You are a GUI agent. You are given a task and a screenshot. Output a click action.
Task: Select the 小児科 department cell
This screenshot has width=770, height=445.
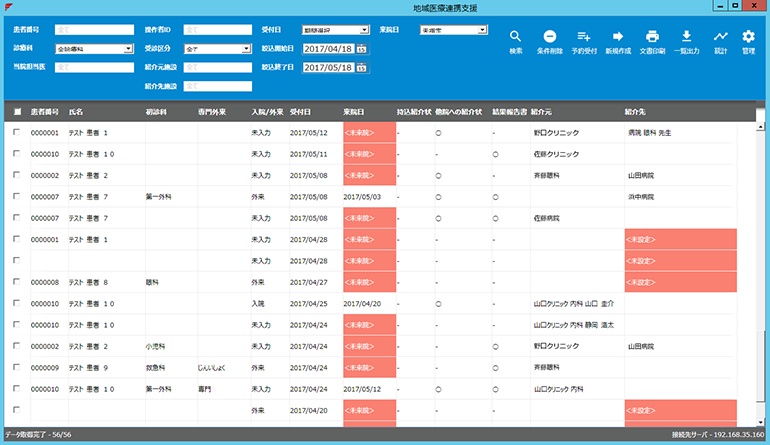[x=155, y=346]
